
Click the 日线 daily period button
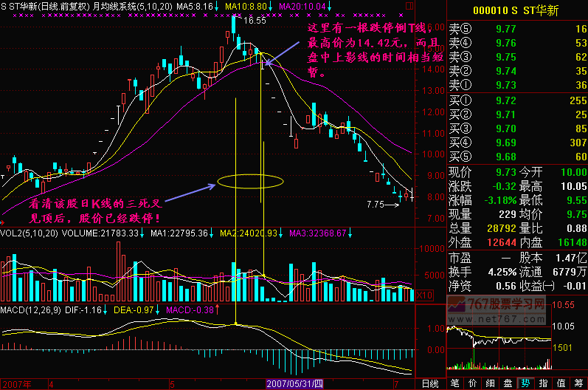(x=429, y=383)
